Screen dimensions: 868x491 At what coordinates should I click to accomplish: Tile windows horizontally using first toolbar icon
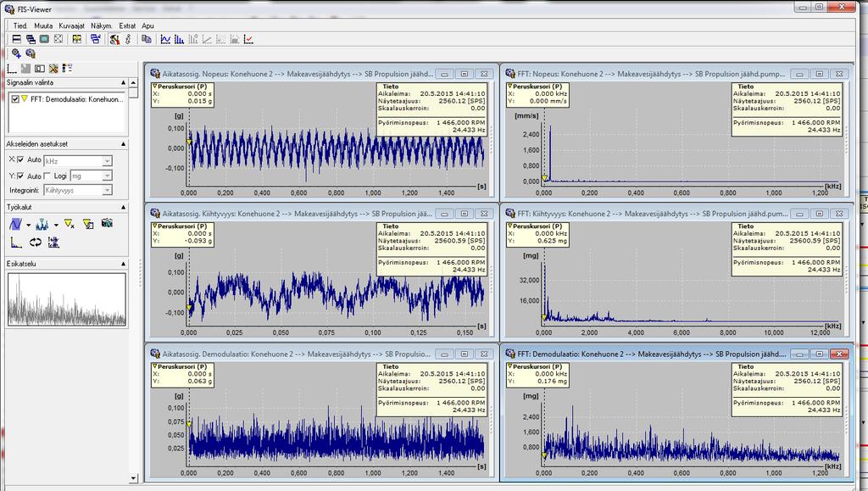tap(17, 39)
